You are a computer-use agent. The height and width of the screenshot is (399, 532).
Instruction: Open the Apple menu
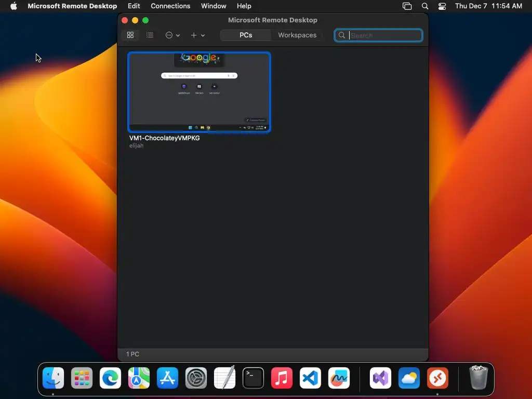pyautogui.click(x=14, y=6)
